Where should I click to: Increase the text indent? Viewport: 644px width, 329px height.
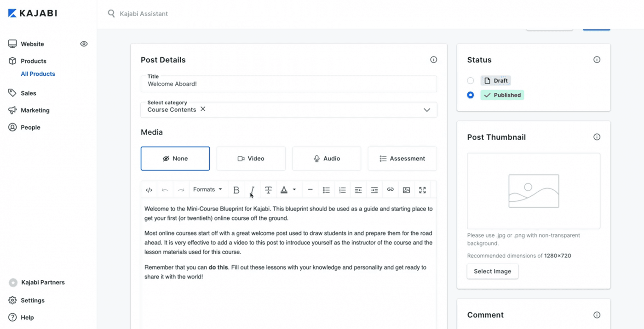(374, 190)
